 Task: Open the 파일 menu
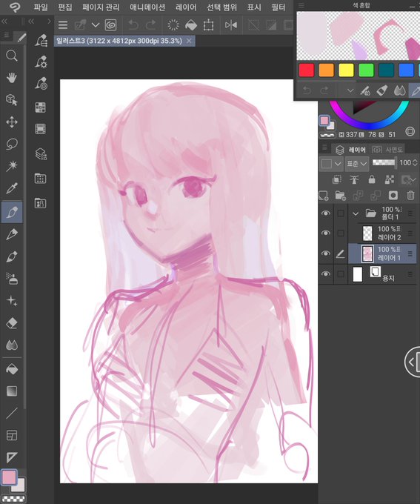(x=41, y=7)
